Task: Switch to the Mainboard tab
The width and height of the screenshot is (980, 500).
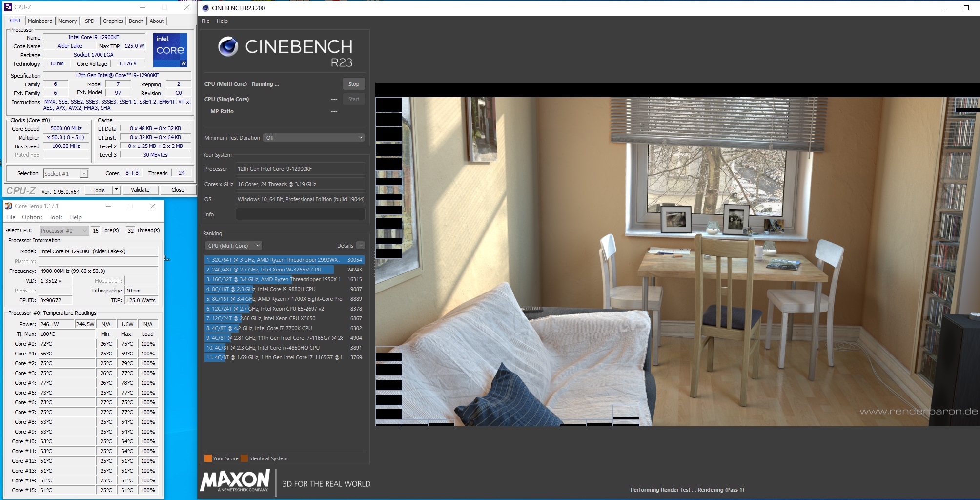Action: 40,21
